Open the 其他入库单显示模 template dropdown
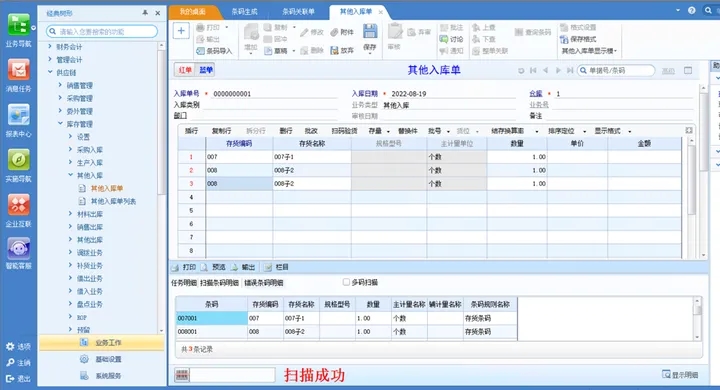 (589, 51)
